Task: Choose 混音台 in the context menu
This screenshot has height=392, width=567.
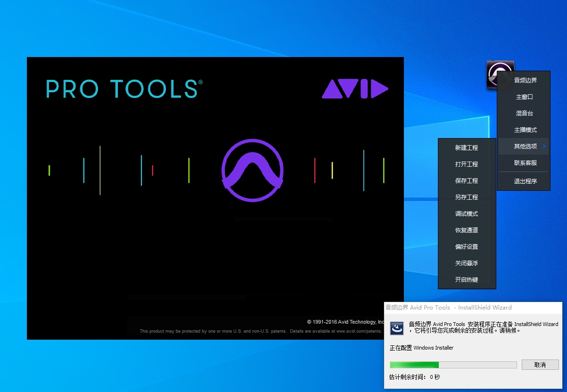Action: 524,113
